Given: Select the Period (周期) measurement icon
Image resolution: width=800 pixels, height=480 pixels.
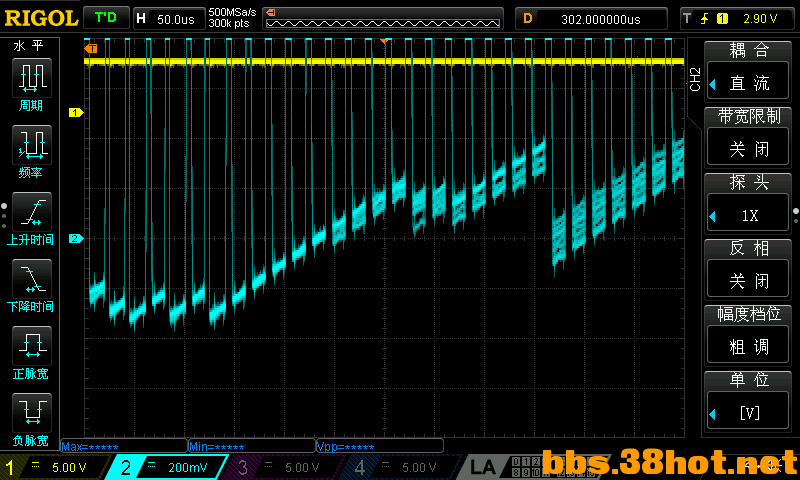Looking at the screenshot, I should point(32,78).
